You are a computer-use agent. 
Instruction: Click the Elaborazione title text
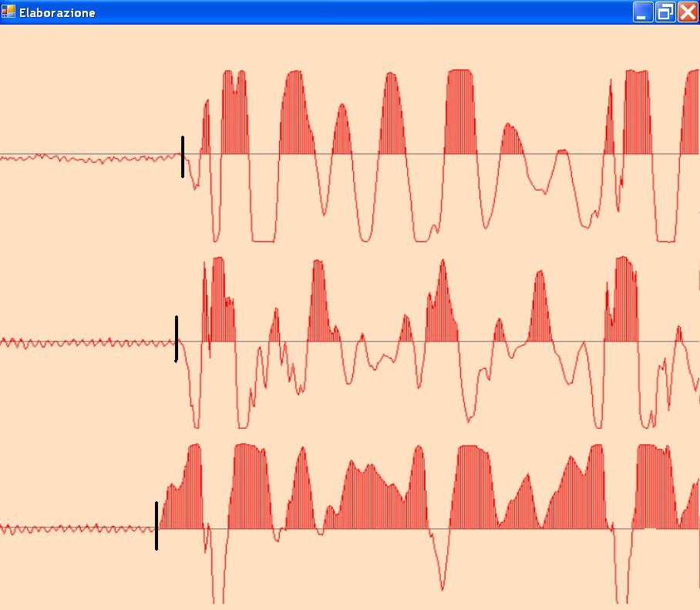click(x=57, y=13)
